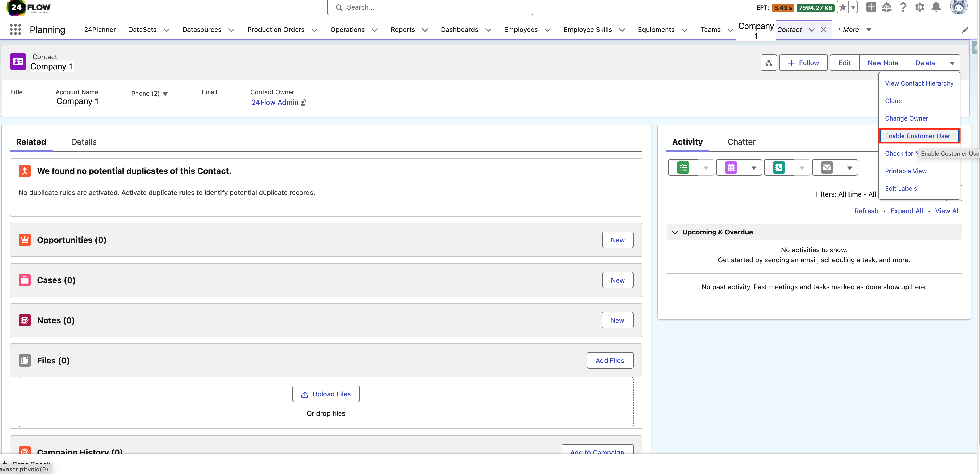980x474 pixels.
Task: Toggle the favorites star
Action: coord(843,7)
